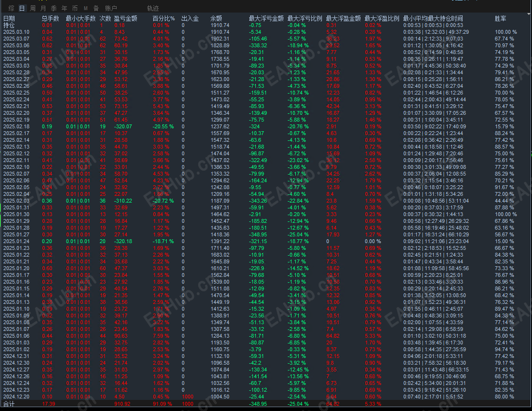Image resolution: width=532 pixels, height=411 pixels.
Task: Click the 2025.02.03 date cell
Action: click(x=16, y=201)
